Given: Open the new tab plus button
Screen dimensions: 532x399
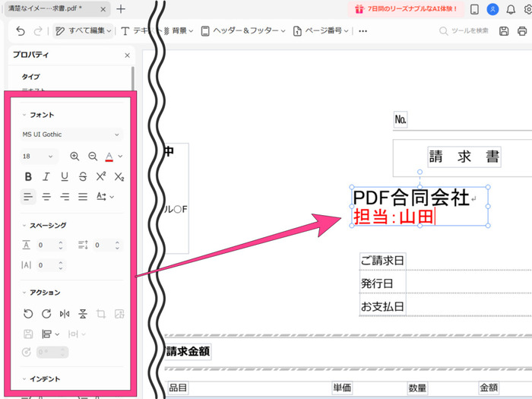Looking at the screenshot, I should point(121,9).
